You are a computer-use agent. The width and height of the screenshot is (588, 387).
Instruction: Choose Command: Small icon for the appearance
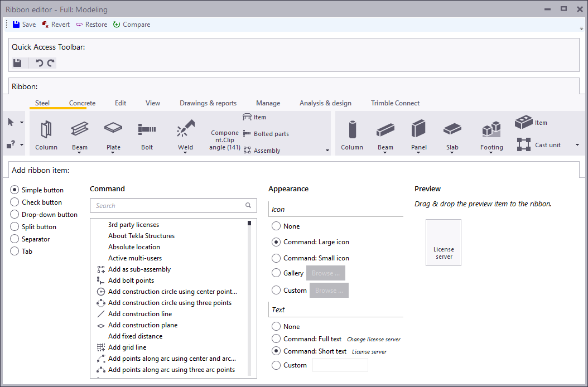pos(276,258)
